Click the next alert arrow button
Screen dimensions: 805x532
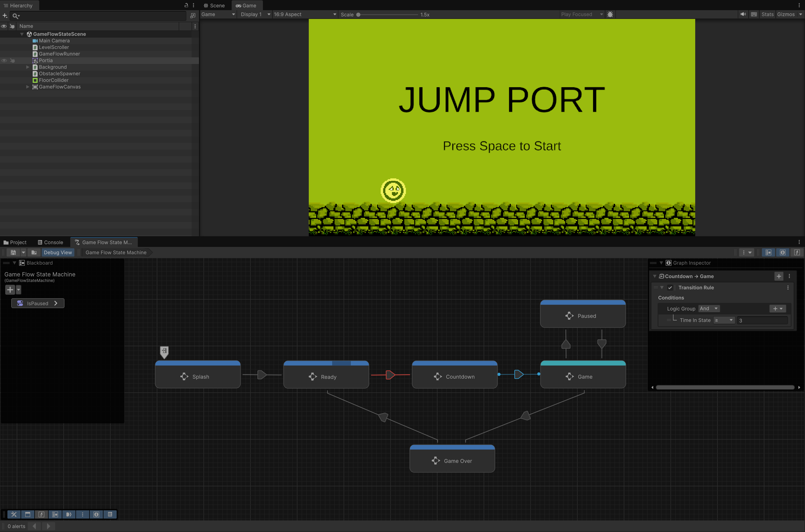click(48, 526)
